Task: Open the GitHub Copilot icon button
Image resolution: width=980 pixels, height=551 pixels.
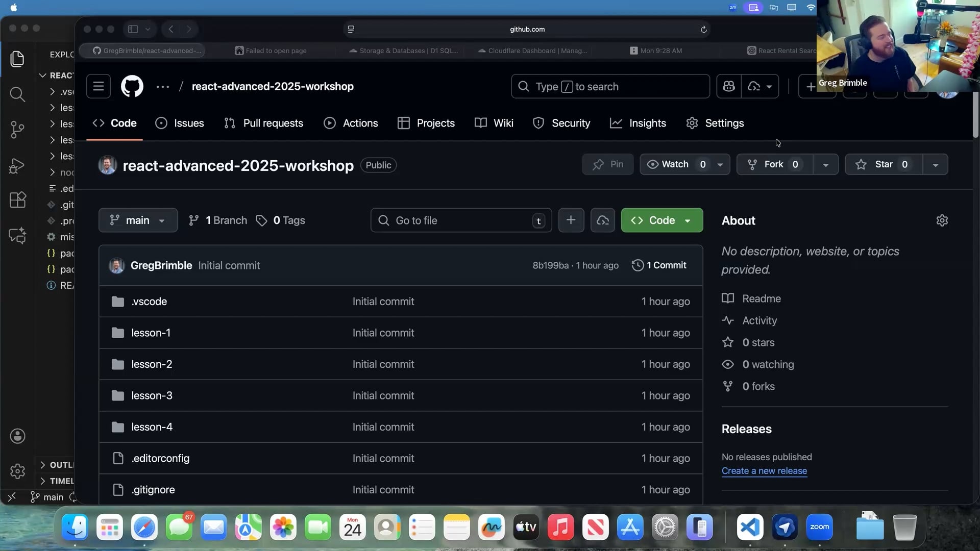Action: tap(728, 87)
